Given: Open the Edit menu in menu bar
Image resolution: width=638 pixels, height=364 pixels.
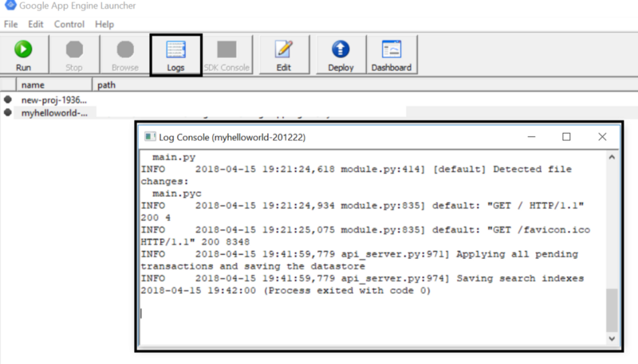Looking at the screenshot, I should (x=36, y=24).
